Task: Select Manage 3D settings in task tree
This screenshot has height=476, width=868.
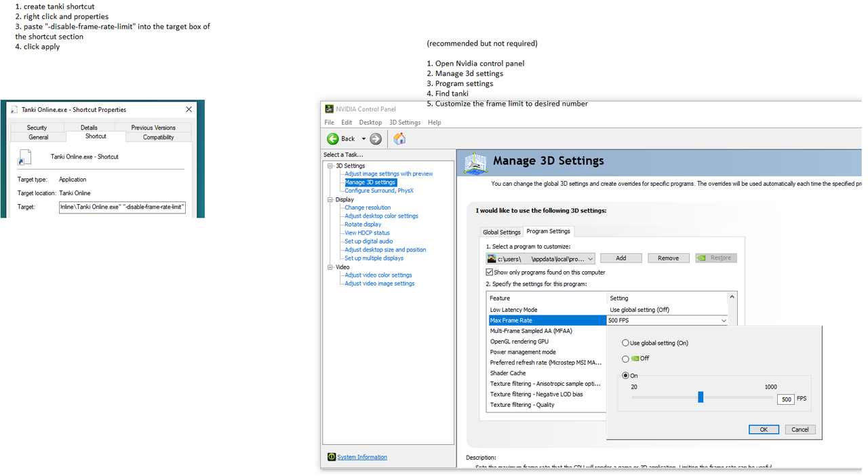Action: tap(370, 182)
